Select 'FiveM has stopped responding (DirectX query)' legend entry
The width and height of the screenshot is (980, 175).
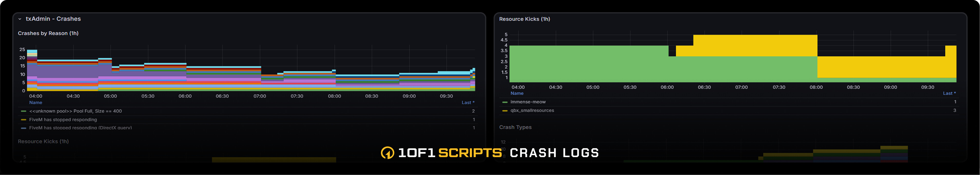pos(81,128)
